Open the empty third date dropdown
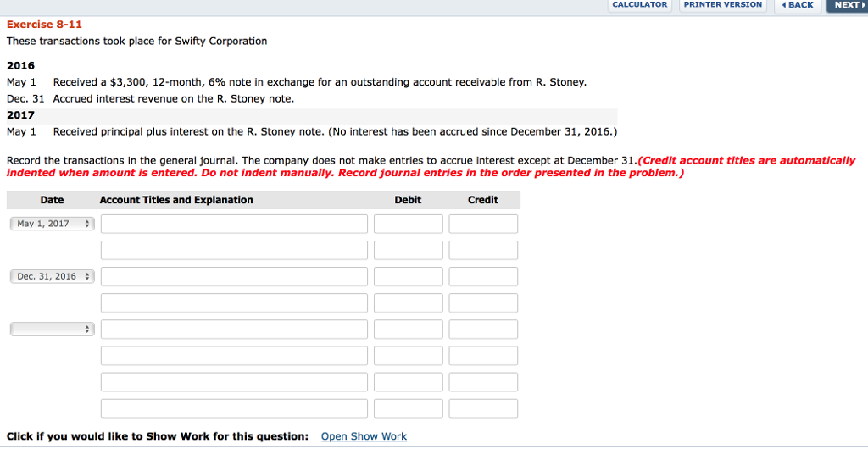 [x=53, y=329]
